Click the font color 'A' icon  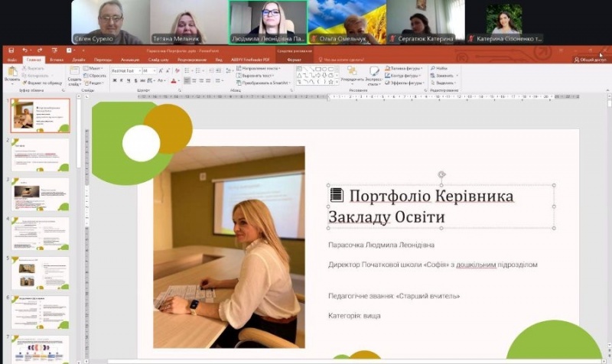coord(174,81)
